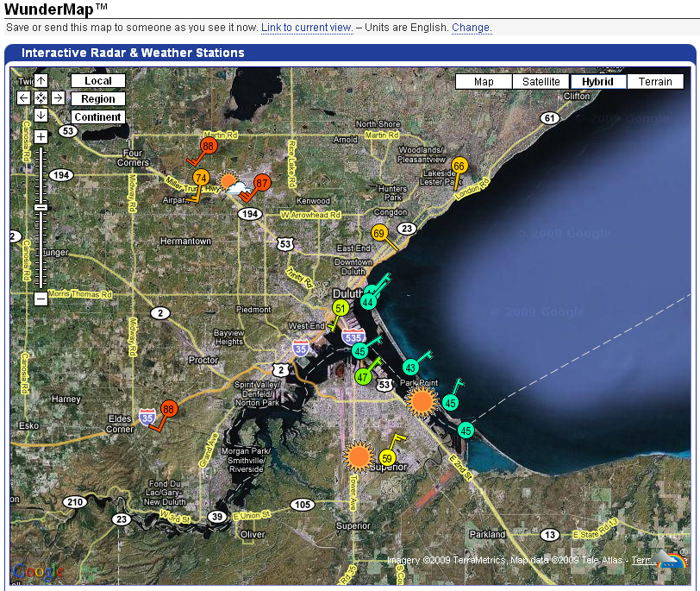The height and width of the screenshot is (591, 700).
Task: Click the 'Kenwood' map label
Action: [x=314, y=201]
